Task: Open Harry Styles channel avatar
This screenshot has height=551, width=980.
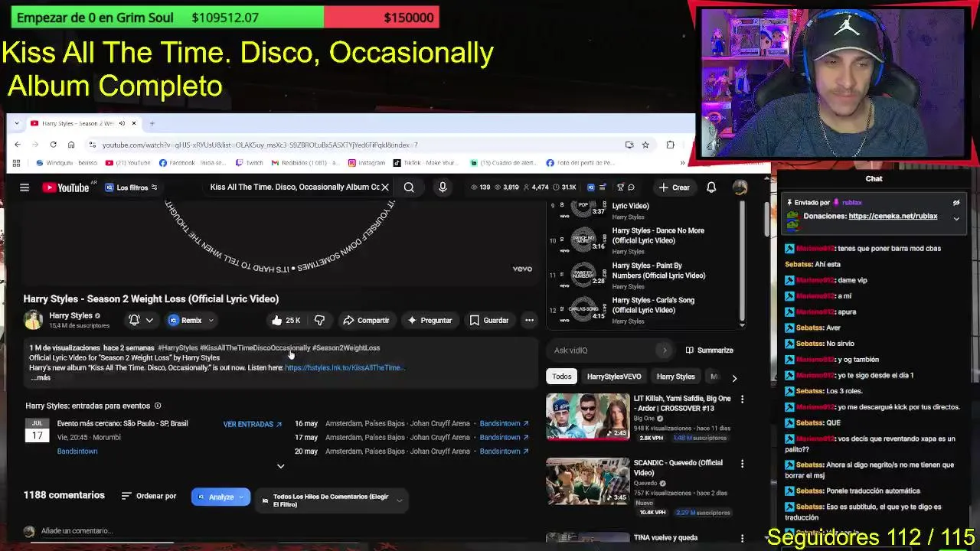Action: click(x=34, y=320)
